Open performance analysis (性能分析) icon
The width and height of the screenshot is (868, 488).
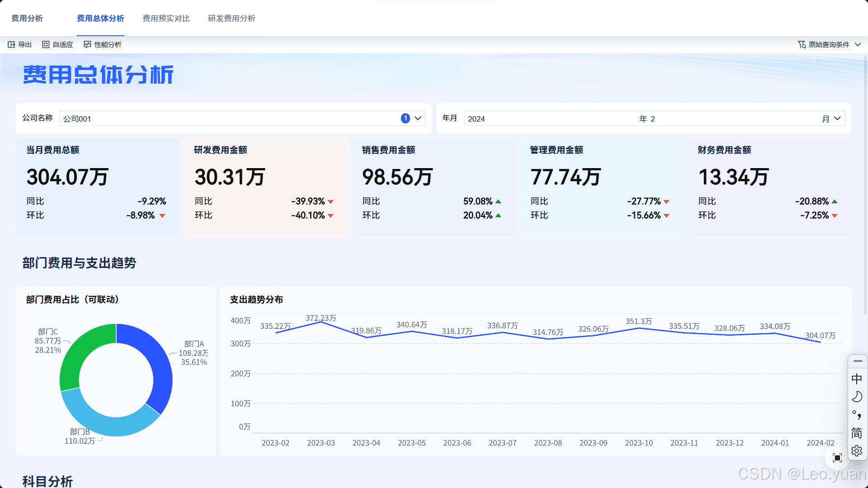[x=88, y=44]
